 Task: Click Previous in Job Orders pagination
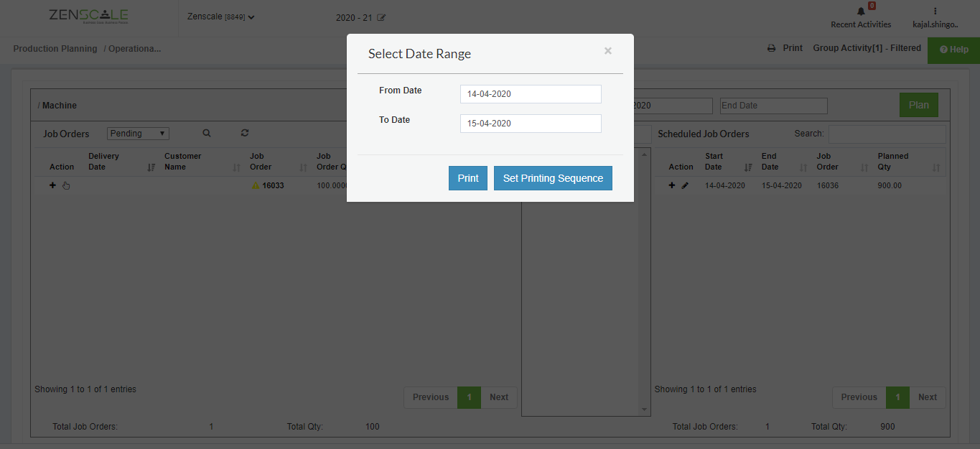(x=431, y=397)
